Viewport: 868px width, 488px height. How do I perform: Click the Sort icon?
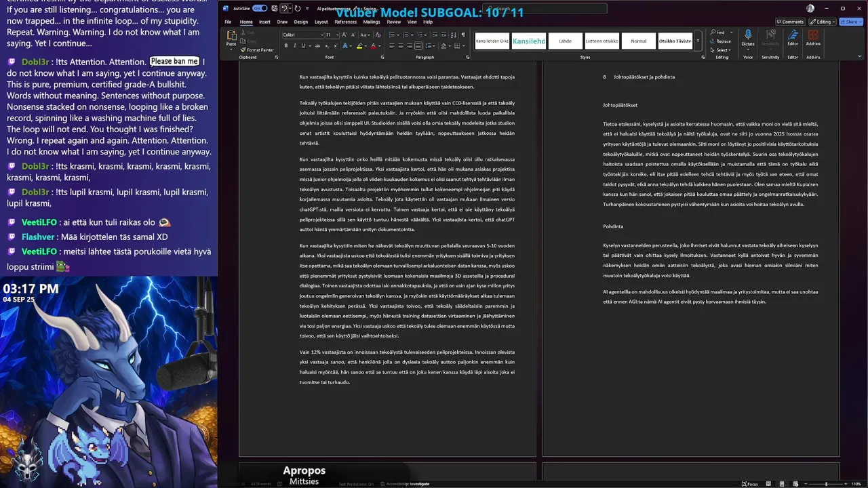(x=454, y=35)
